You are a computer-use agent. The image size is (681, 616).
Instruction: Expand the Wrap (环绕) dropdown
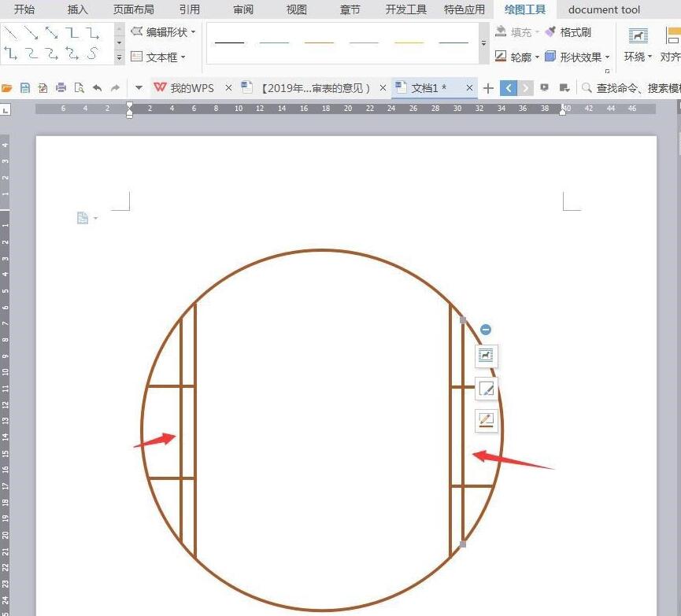point(638,57)
